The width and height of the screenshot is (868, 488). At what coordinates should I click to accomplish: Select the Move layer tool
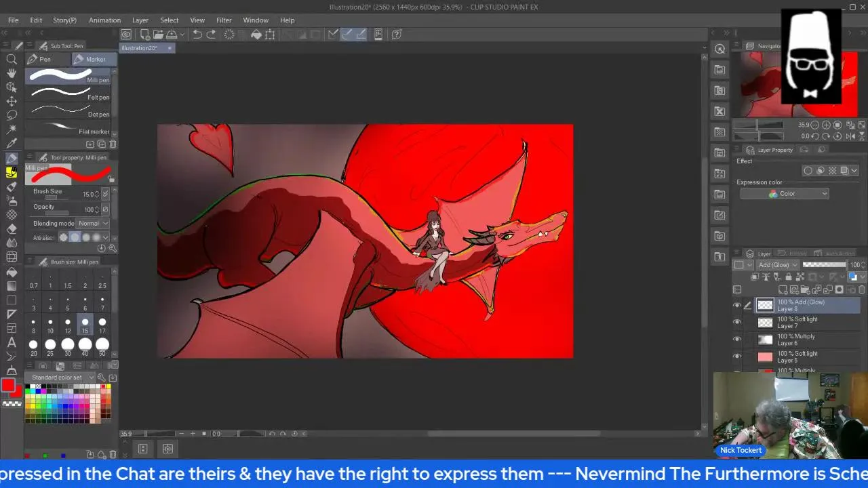click(x=12, y=101)
